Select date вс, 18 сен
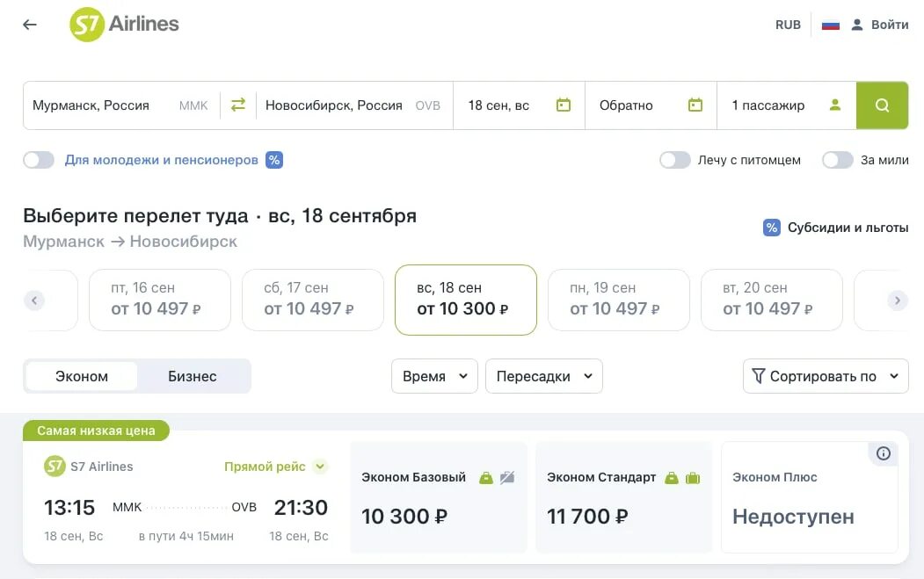Image resolution: width=924 pixels, height=579 pixels. 466,300
